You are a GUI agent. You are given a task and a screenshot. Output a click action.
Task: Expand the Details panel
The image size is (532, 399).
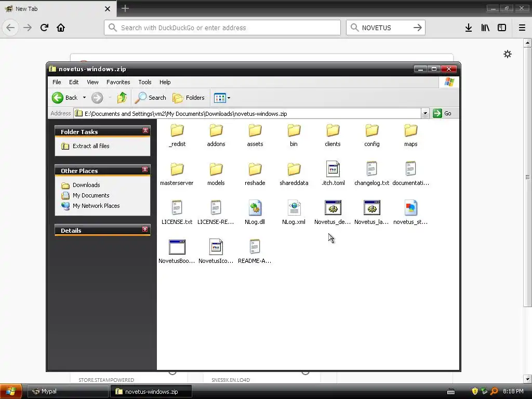(x=145, y=229)
